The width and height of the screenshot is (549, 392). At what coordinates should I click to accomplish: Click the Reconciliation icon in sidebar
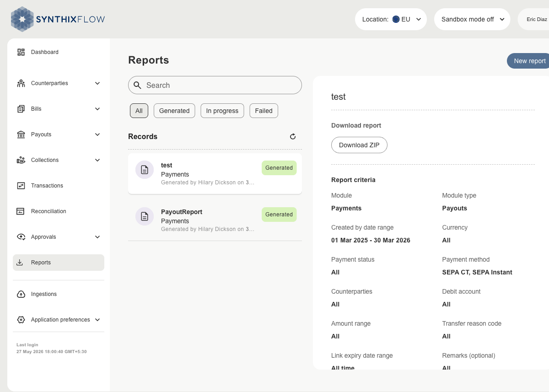(x=21, y=211)
